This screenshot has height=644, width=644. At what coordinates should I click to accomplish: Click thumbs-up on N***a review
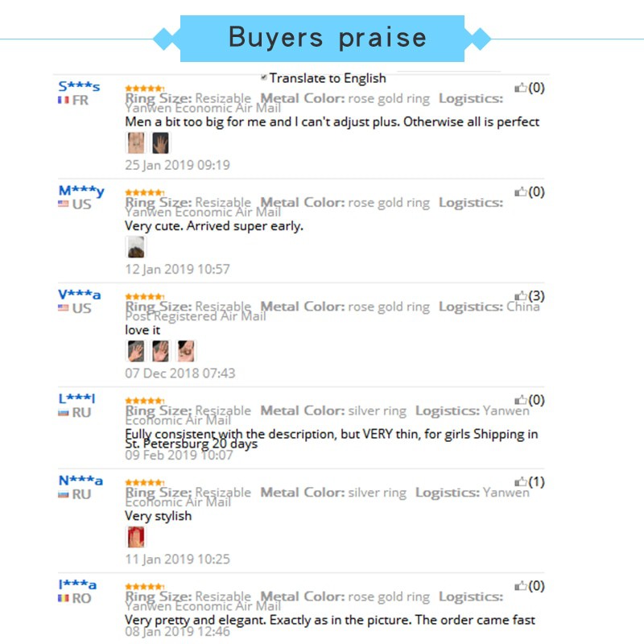(520, 481)
